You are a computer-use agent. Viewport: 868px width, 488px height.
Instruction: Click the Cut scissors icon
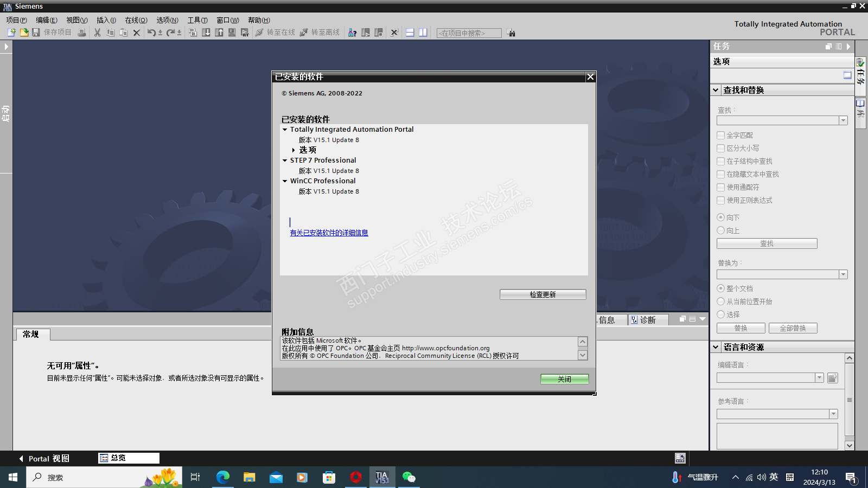(98, 33)
